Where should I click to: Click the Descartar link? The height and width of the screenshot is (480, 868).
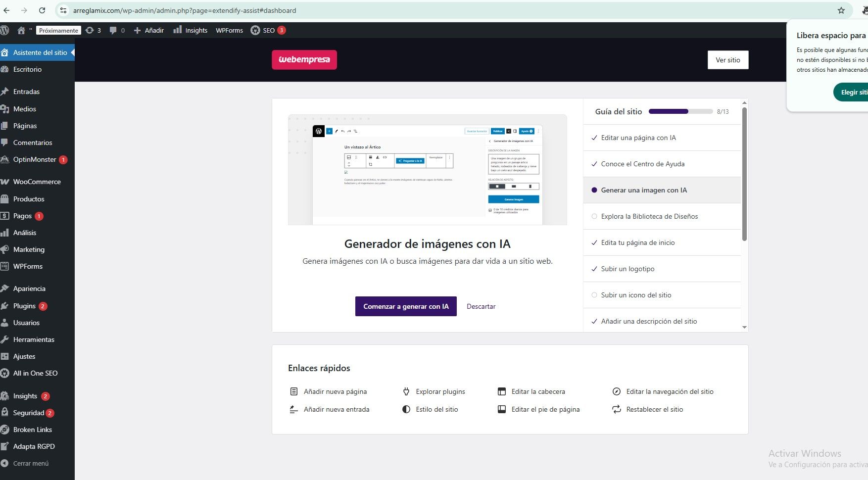[481, 306]
